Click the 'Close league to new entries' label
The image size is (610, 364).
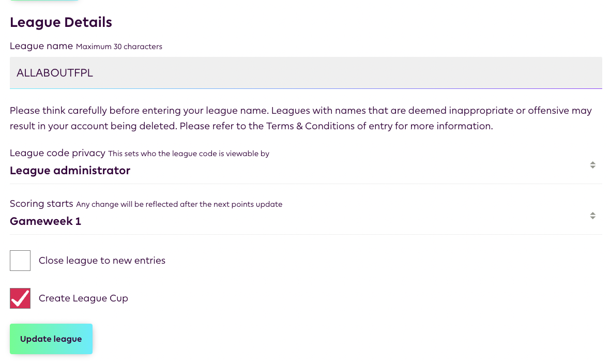tap(102, 261)
